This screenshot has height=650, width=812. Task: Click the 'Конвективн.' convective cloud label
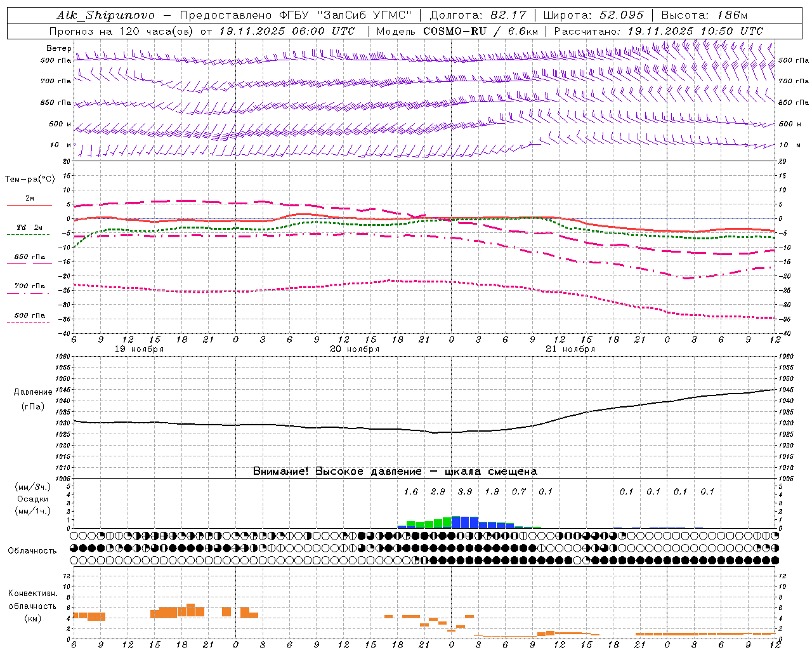(33, 594)
